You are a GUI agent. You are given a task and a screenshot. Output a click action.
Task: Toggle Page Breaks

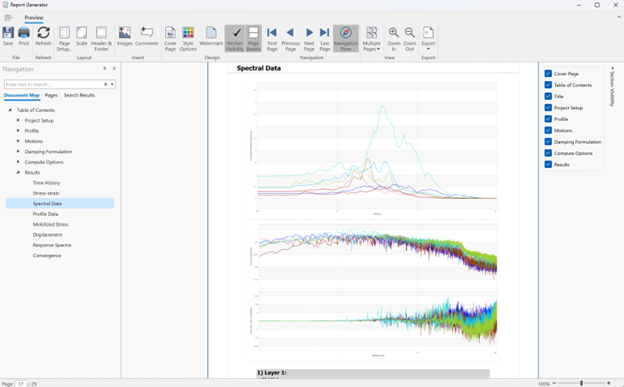[x=254, y=39]
